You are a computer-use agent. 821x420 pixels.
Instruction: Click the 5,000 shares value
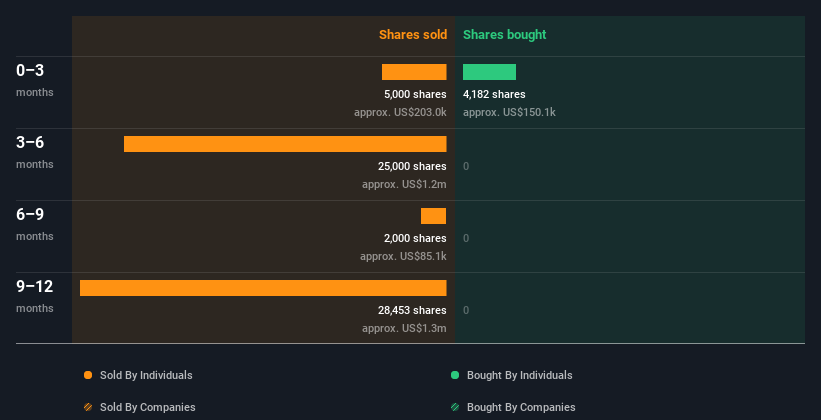(415, 94)
